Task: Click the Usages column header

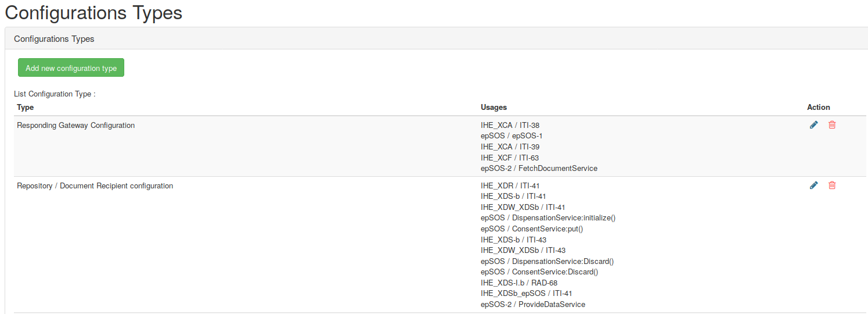Action: click(494, 108)
